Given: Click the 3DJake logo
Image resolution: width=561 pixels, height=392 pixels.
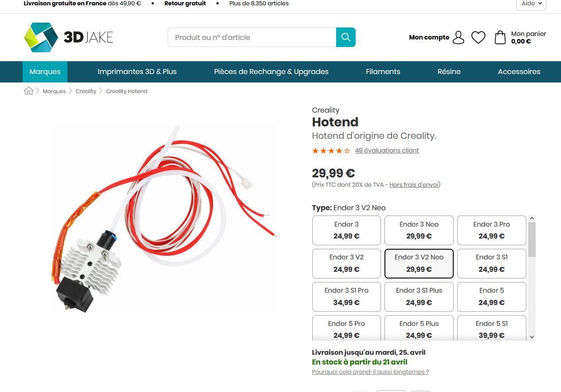Looking at the screenshot, I should point(68,38).
